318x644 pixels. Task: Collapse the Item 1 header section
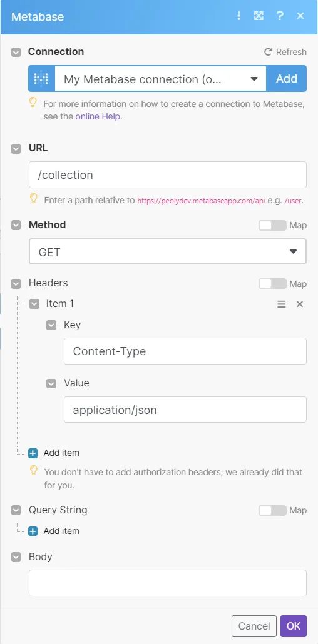(34, 304)
